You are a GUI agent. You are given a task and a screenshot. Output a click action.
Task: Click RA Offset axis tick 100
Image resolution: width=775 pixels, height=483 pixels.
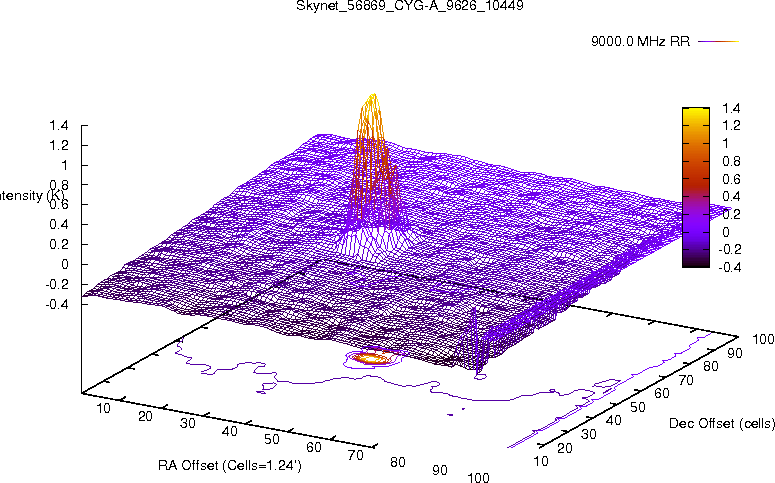[x=478, y=477]
